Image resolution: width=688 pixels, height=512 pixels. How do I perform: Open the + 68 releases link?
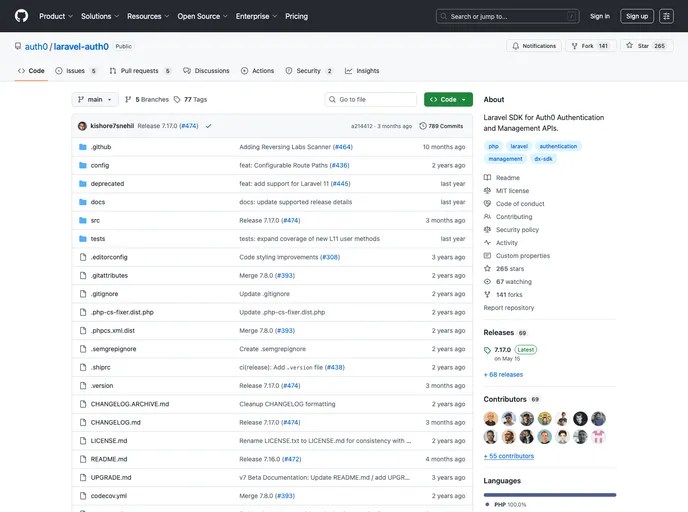(x=503, y=375)
